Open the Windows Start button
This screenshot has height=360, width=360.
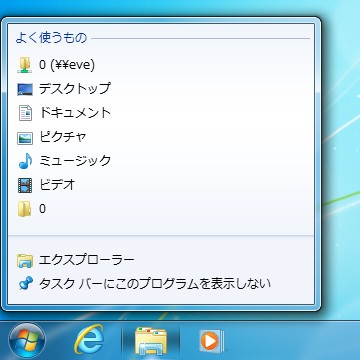[x=27, y=341]
